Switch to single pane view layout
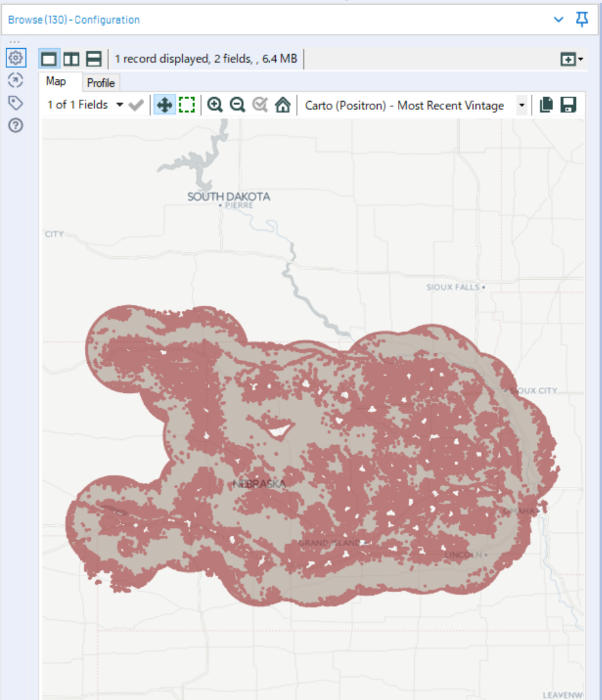602x700 pixels. point(49,59)
